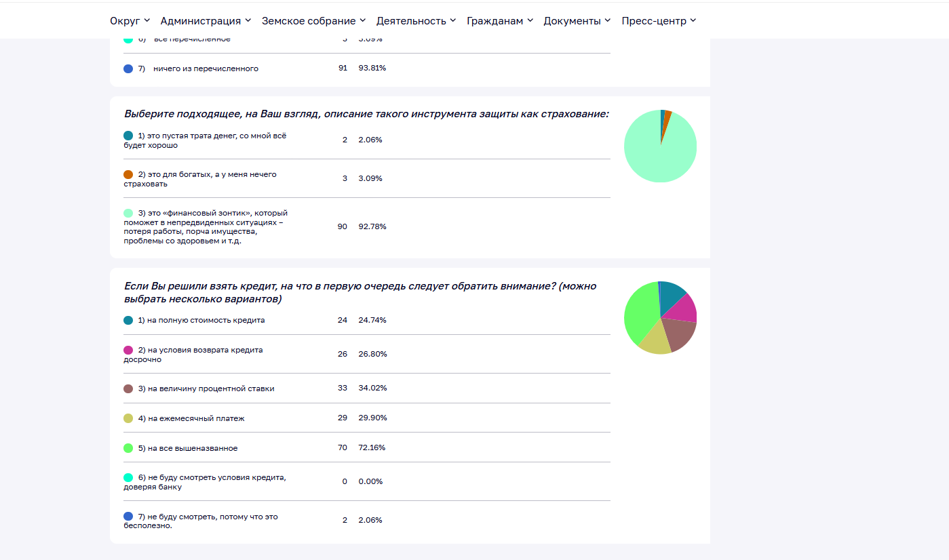Click the orange dot for 'это для богатых'
The width and height of the screenshot is (949, 560).
(x=128, y=174)
